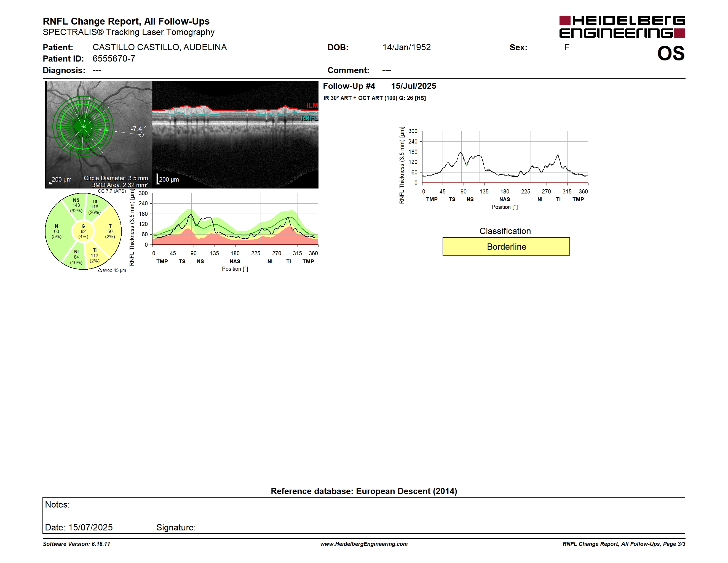
Task: Select the yellow Borderline classification box
Action: click(x=506, y=246)
